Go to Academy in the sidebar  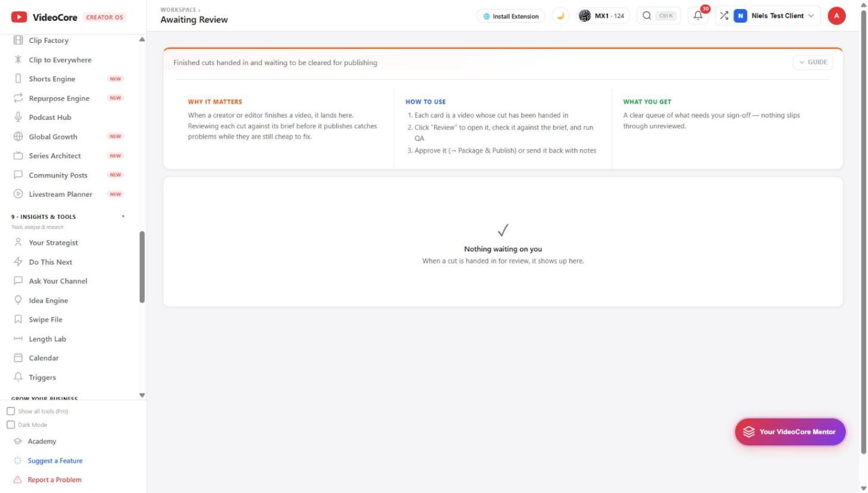tap(42, 442)
